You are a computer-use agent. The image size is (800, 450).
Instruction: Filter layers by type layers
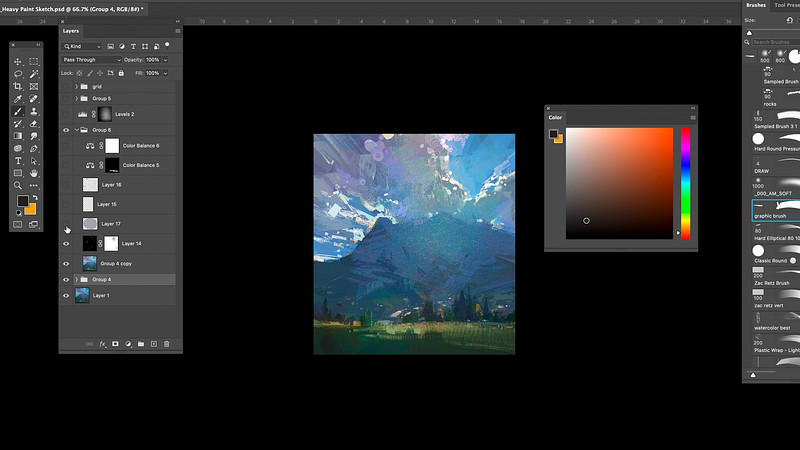[133, 46]
